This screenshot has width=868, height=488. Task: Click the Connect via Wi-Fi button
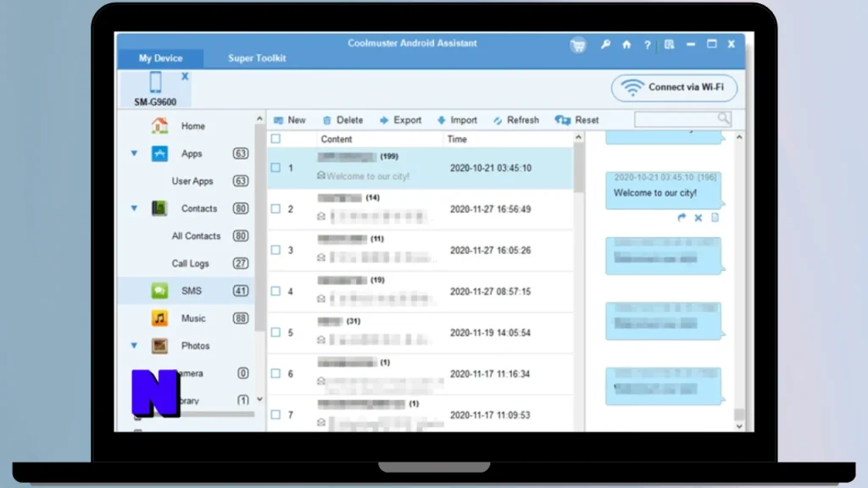(674, 87)
